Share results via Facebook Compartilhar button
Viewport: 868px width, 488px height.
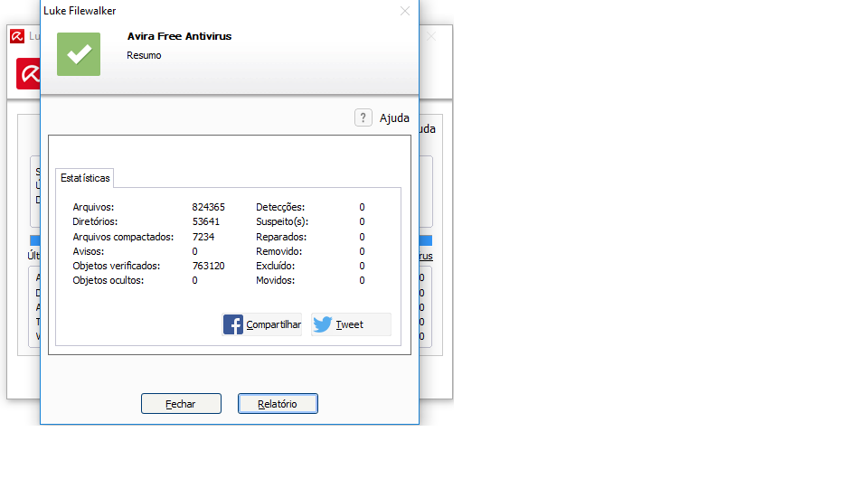pos(262,324)
